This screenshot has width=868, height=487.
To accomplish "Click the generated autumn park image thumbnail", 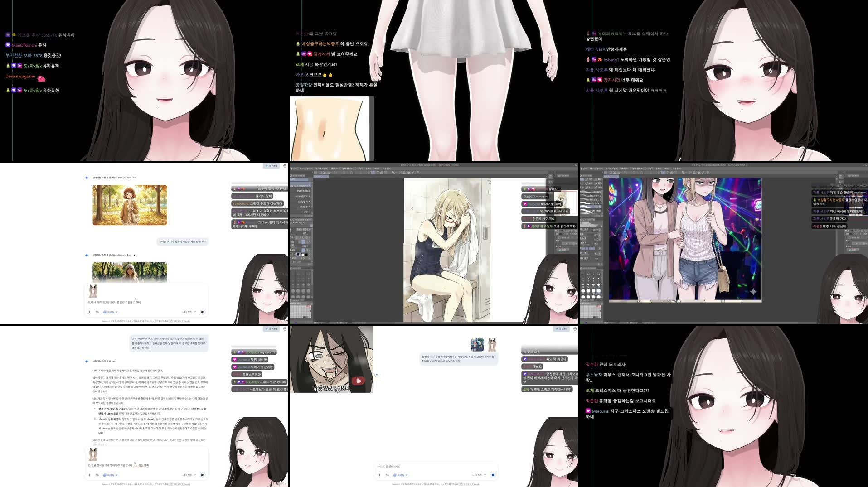I will [130, 204].
